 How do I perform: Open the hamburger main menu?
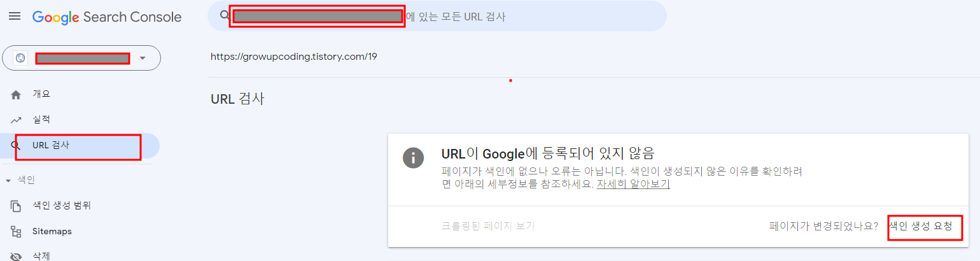[14, 17]
